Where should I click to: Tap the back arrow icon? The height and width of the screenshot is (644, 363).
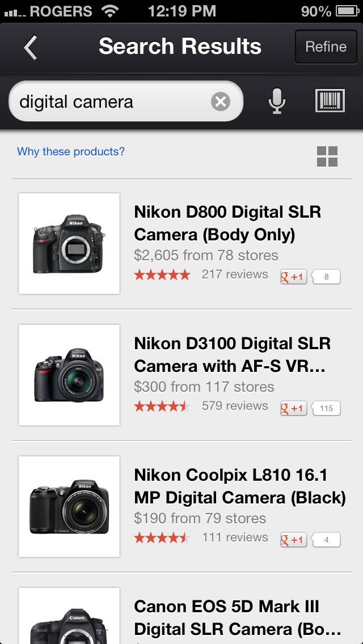(x=31, y=47)
